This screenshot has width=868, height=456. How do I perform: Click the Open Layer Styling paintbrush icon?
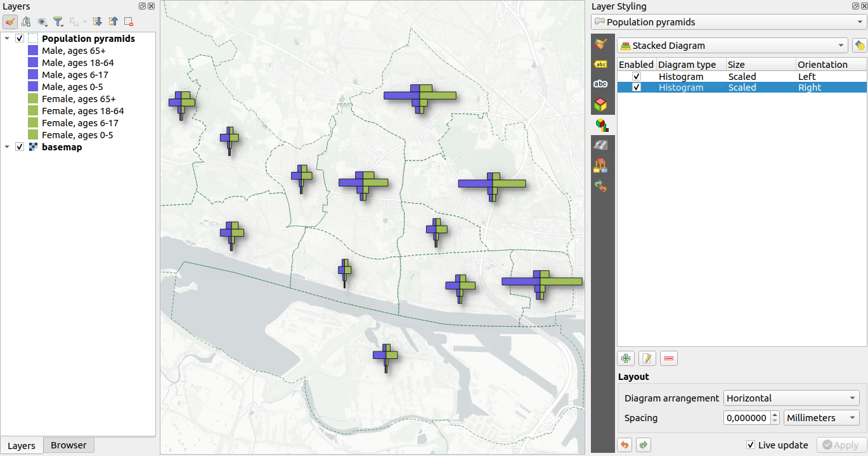(10, 21)
